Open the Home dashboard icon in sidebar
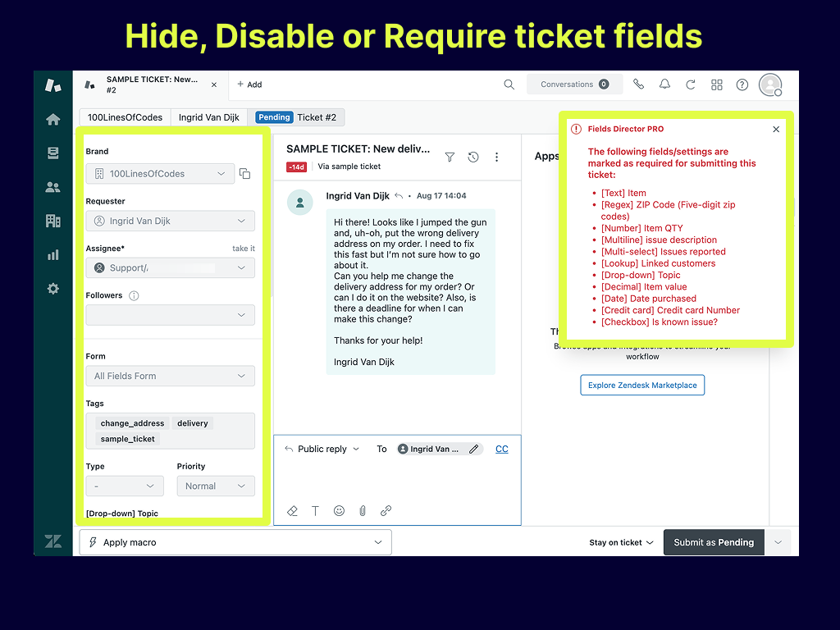This screenshot has width=840, height=630. point(52,118)
